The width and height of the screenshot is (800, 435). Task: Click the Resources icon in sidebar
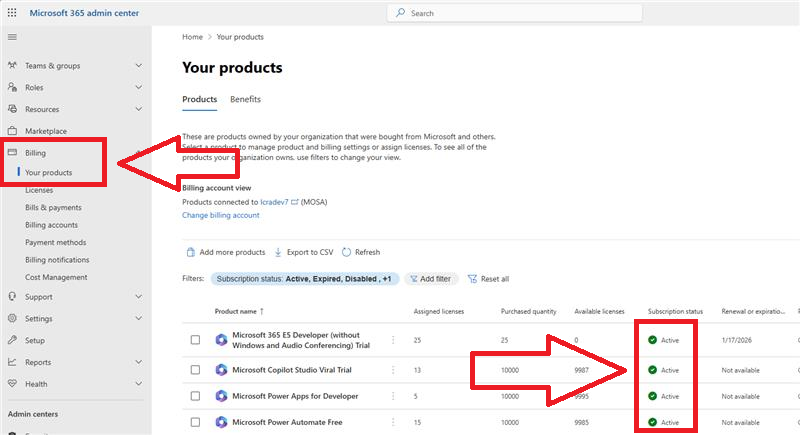12,109
